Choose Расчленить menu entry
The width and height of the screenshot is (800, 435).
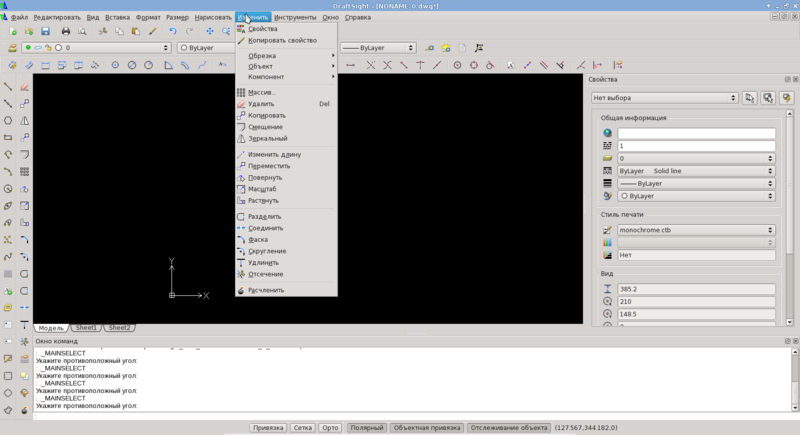click(286, 290)
